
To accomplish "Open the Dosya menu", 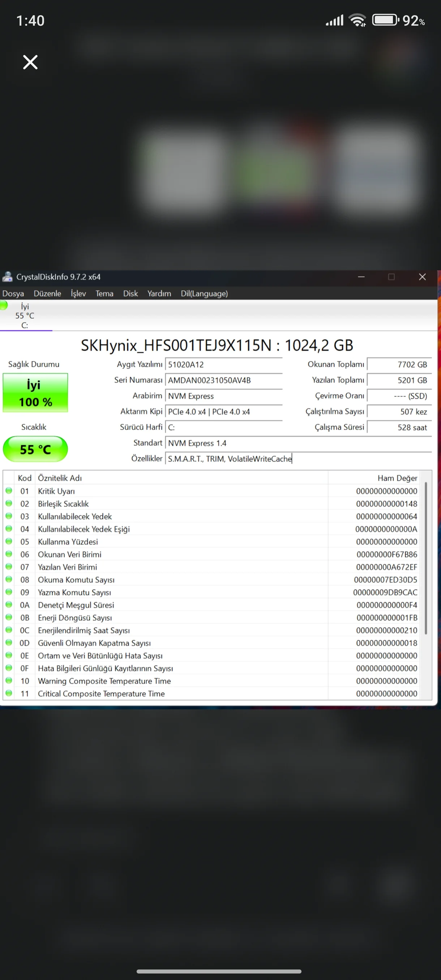I will [13, 293].
